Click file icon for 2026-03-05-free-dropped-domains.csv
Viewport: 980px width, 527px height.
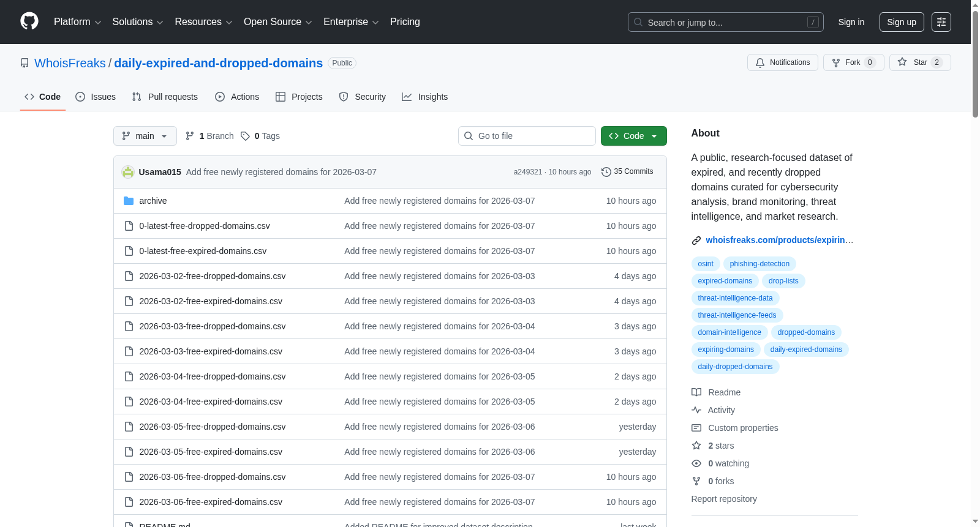point(129,427)
